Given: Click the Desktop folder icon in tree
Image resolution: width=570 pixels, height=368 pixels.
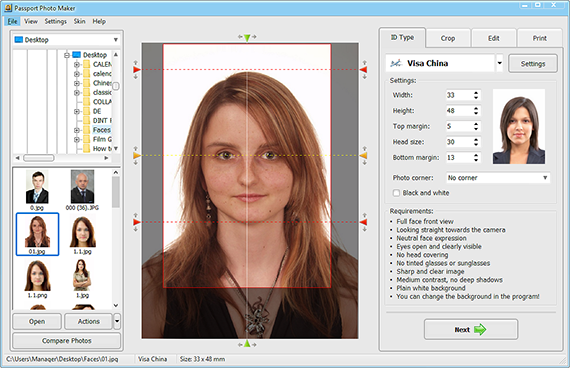Looking at the screenshot, I should (x=76, y=55).
